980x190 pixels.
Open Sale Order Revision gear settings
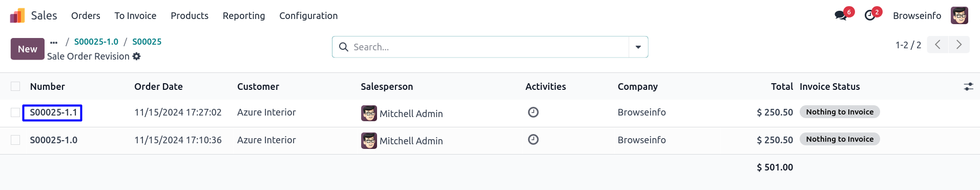(x=136, y=56)
